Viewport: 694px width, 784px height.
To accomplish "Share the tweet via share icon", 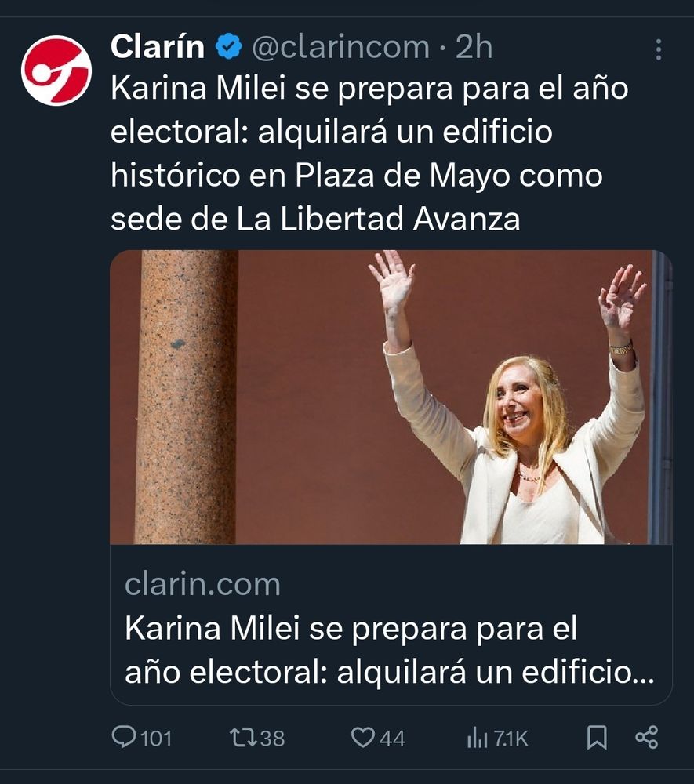I will click(x=646, y=738).
